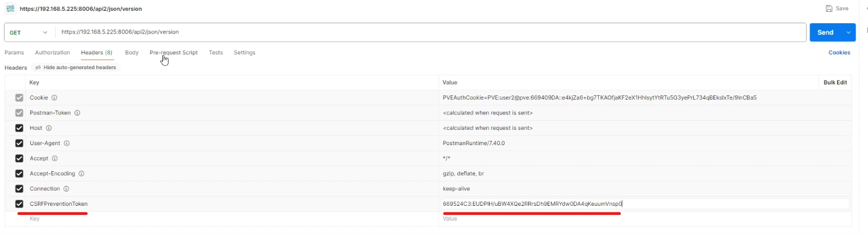868x233 pixels.
Task: Click the CSRFPreventionToken value field
Action: pyautogui.click(x=645, y=204)
